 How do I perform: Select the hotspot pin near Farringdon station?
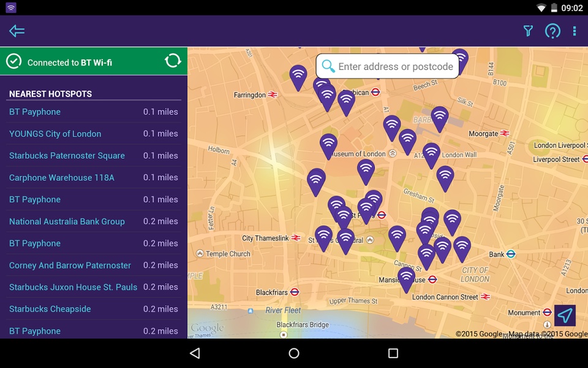pyautogui.click(x=298, y=78)
